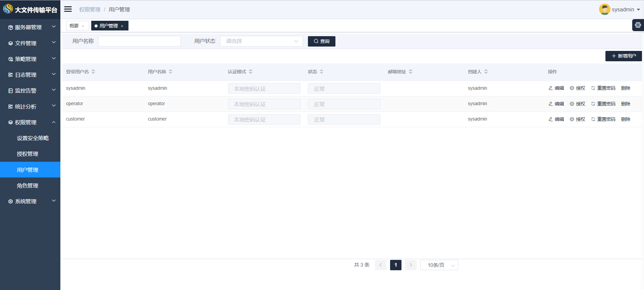Close the 用户管理 tab

click(x=122, y=26)
